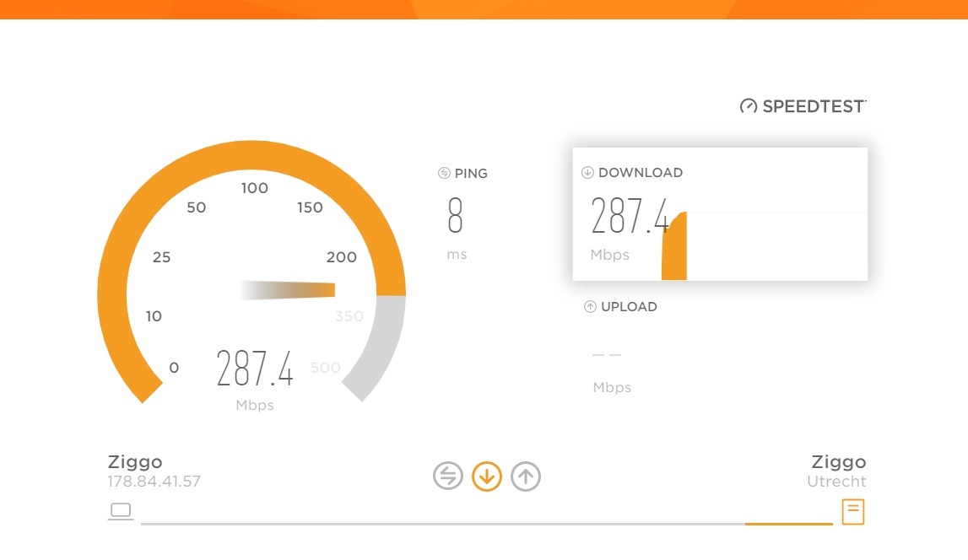Click the UPLOAD label text

click(x=629, y=307)
